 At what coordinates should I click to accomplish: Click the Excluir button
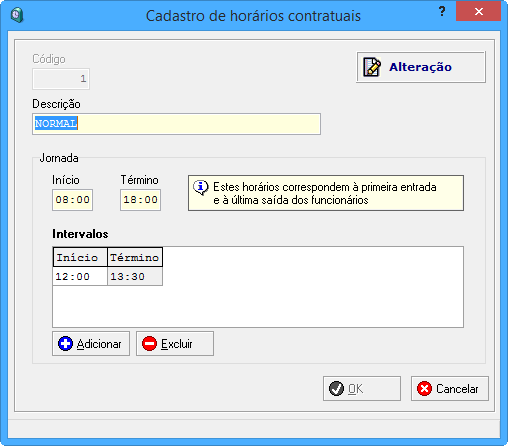[x=175, y=344]
